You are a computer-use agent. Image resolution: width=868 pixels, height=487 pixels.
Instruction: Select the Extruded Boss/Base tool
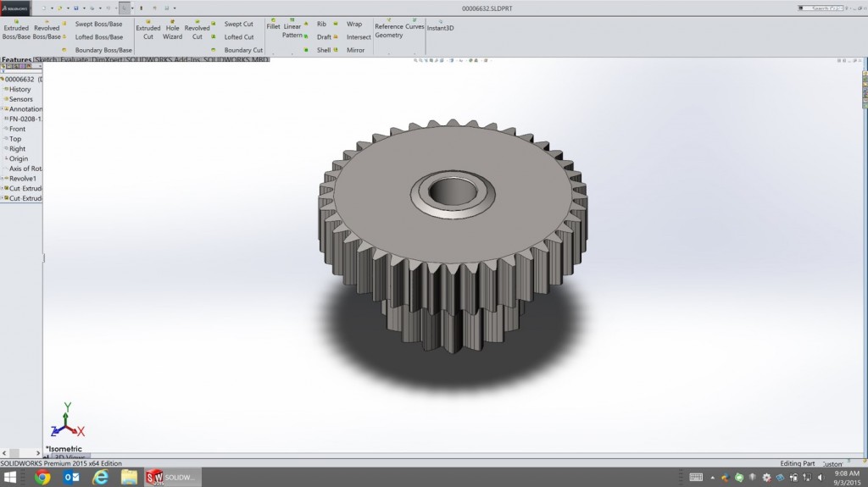click(16, 32)
